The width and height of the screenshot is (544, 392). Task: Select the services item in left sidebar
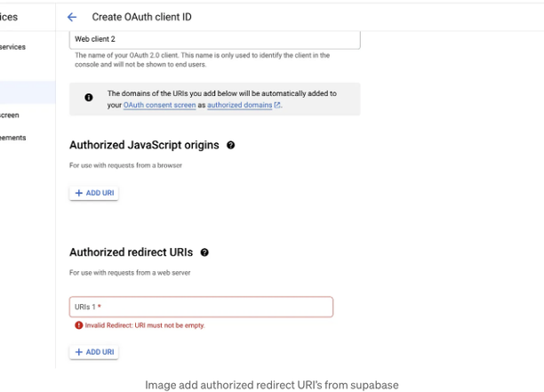click(12, 47)
